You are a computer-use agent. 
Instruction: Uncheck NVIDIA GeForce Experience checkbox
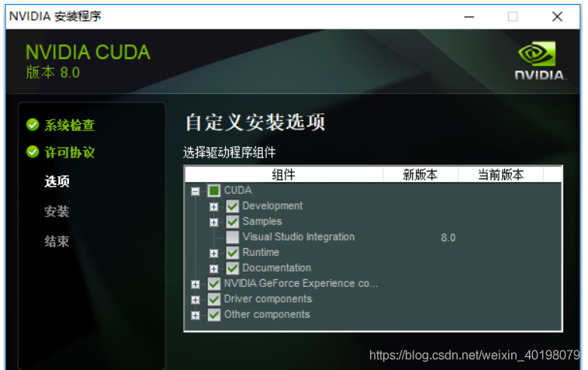point(214,284)
